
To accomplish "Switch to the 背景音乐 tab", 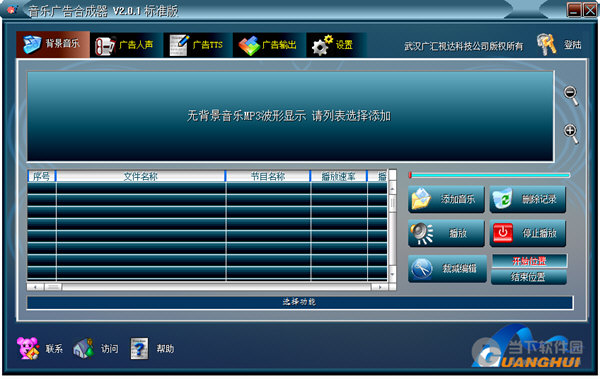I will click(x=53, y=44).
